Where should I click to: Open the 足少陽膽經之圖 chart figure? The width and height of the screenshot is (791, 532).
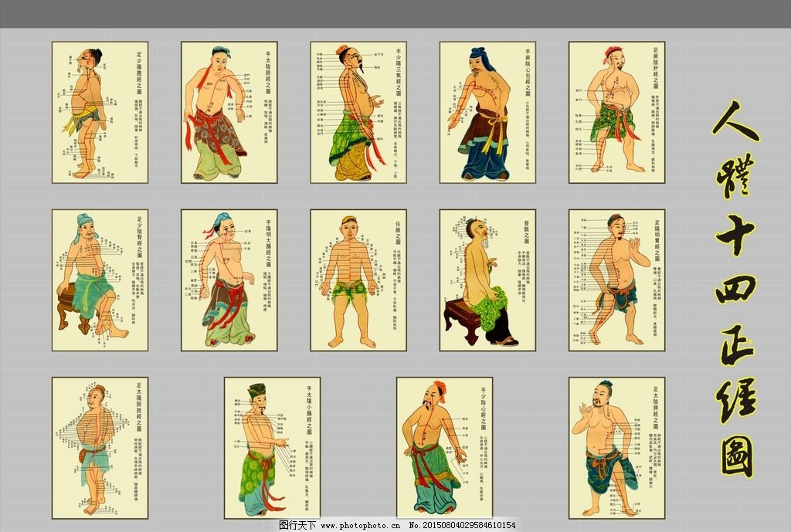(100, 113)
